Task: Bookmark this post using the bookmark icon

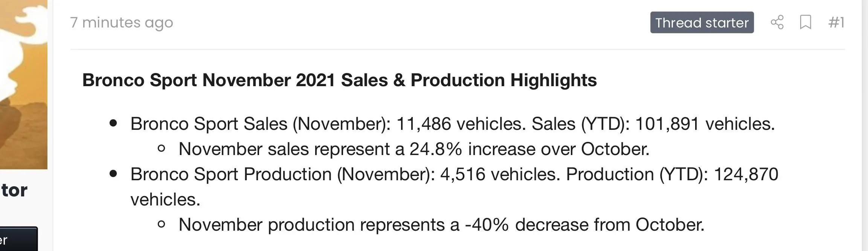Action: point(805,22)
